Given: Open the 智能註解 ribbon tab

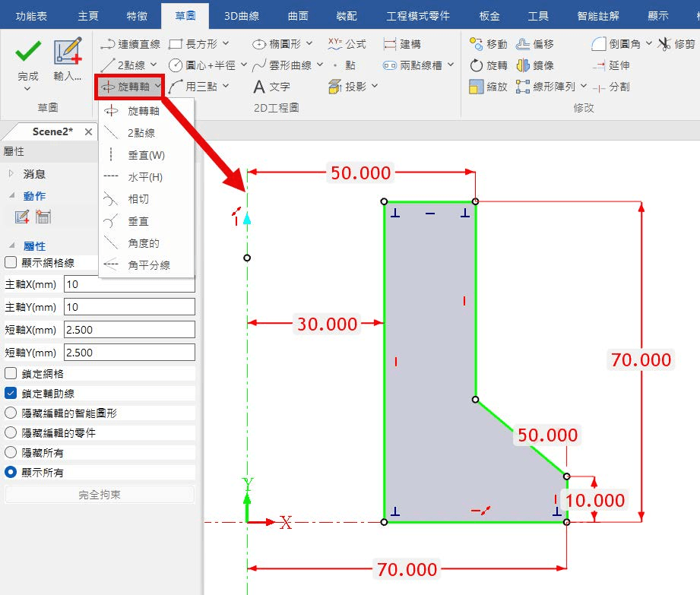Looking at the screenshot, I should click(597, 16).
